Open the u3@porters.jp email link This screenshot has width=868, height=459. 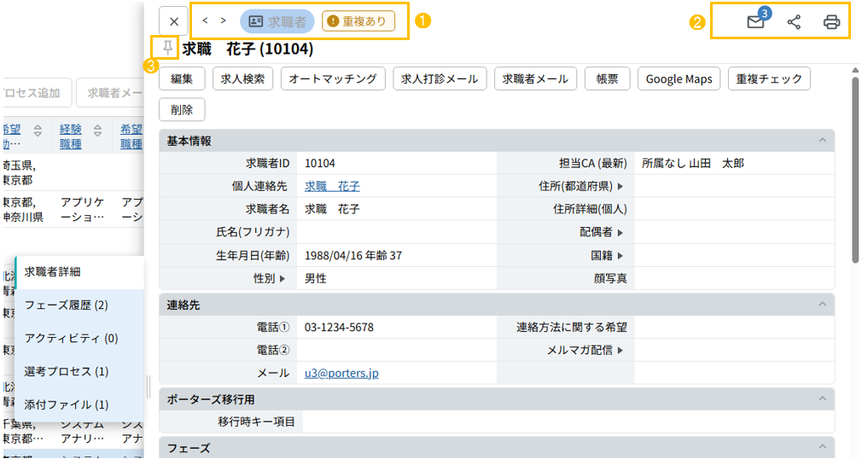pos(341,373)
